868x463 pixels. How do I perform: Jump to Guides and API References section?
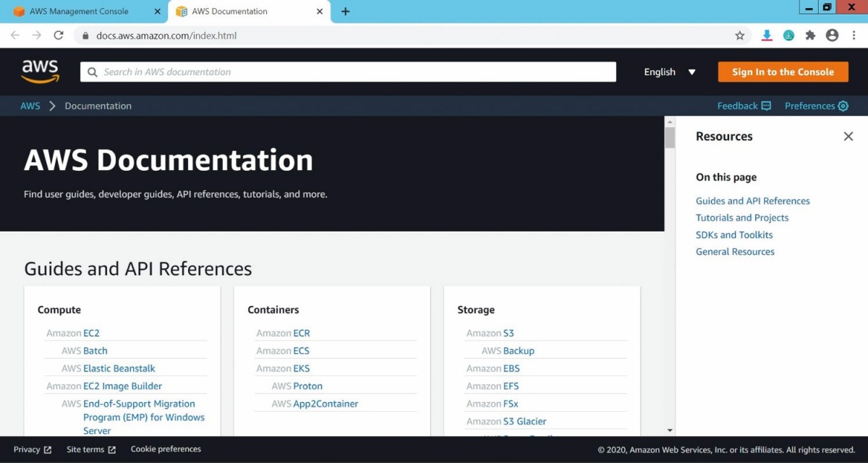(753, 201)
